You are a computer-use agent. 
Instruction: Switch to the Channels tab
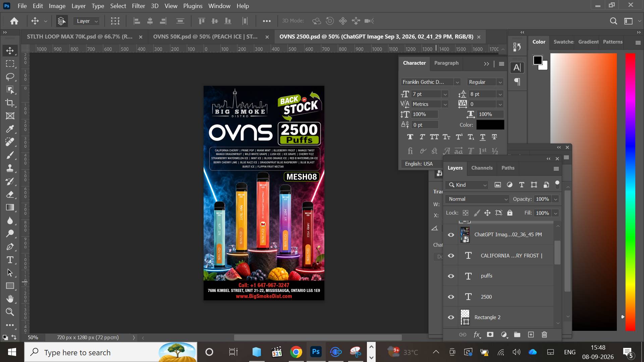(482, 168)
